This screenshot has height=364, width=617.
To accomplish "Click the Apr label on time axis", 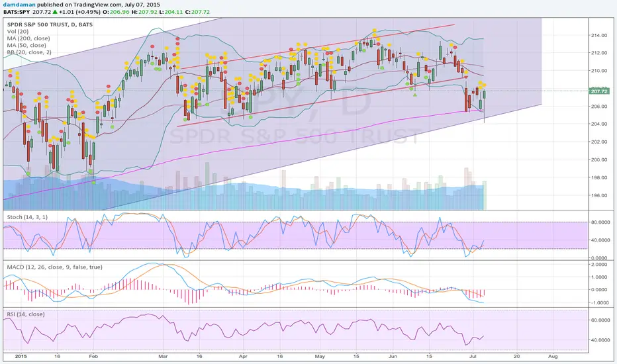I will pos(243,356).
